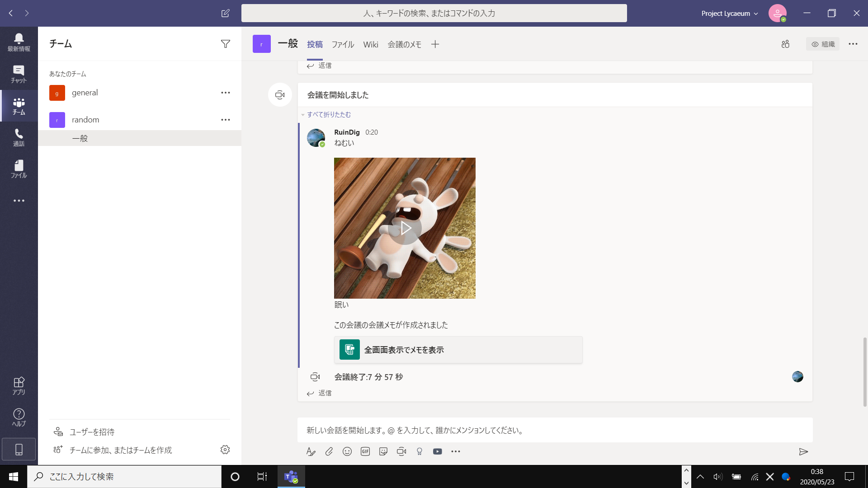Open the Chat section in sidebar
868x488 pixels.
tap(19, 74)
